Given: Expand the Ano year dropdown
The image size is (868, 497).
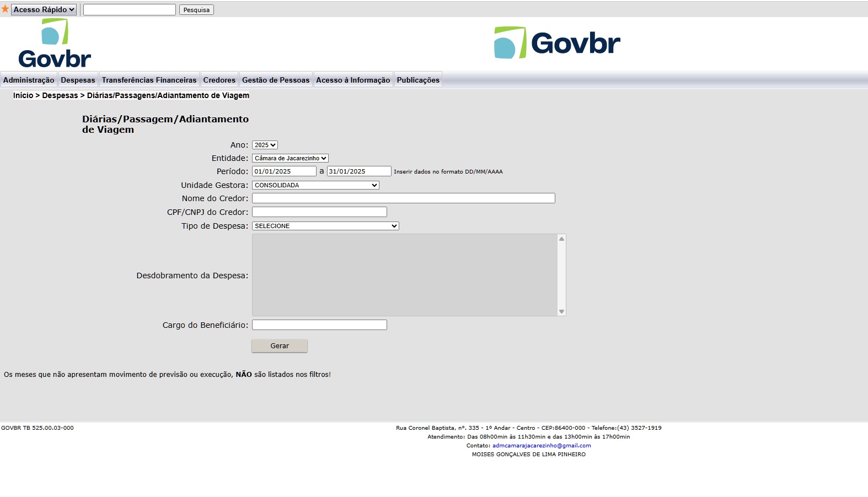Looking at the screenshot, I should click(x=265, y=145).
